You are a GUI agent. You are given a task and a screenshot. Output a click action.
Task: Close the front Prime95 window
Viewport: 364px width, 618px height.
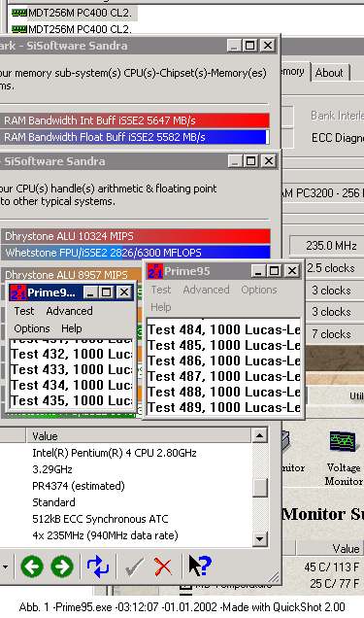click(x=291, y=271)
